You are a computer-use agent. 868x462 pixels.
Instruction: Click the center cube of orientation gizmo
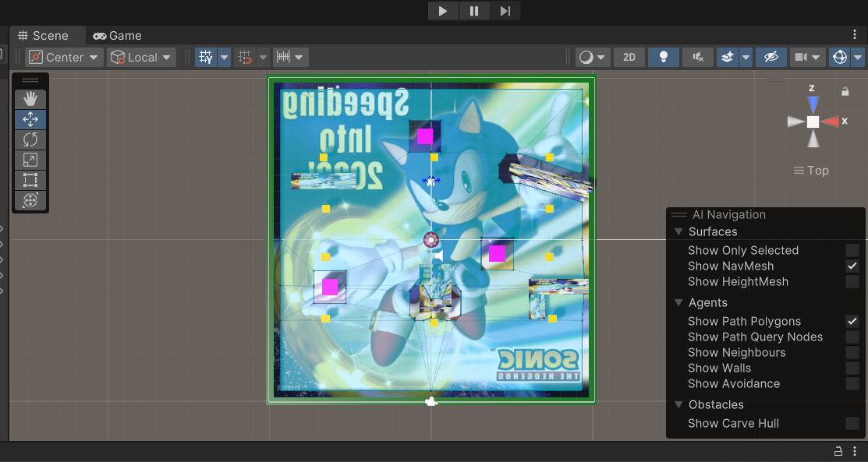pyautogui.click(x=813, y=122)
